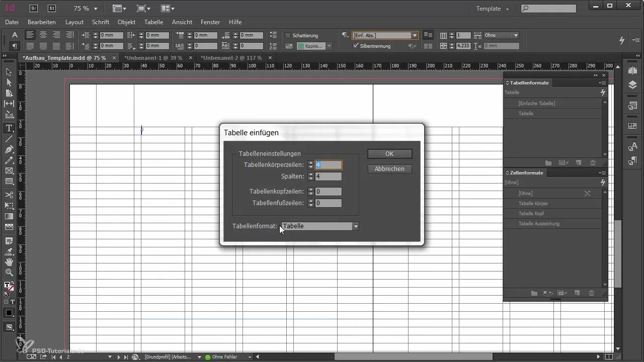Select the Pencil tool
The image size is (644, 362).
(9, 160)
